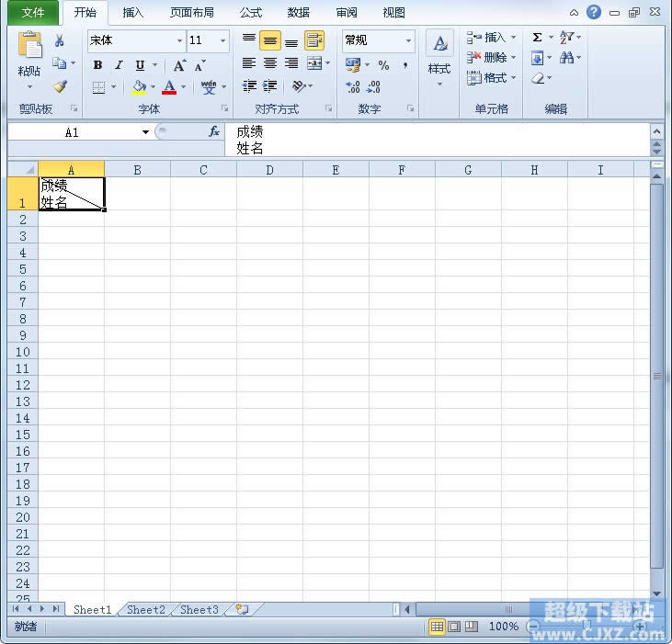
Task: Click the AutoSum sigma icon
Action: pos(538,38)
